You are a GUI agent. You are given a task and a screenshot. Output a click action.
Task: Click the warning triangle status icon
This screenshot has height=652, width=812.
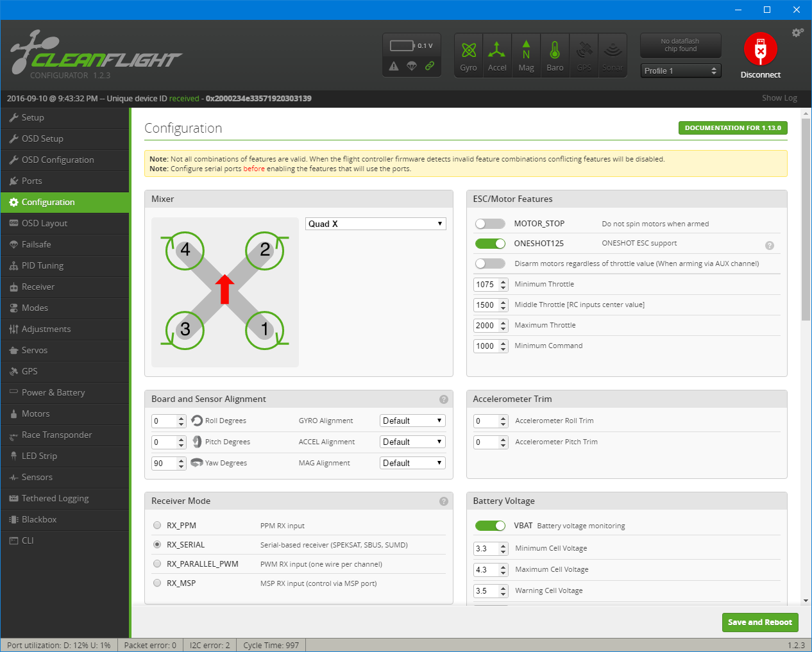[x=394, y=66]
